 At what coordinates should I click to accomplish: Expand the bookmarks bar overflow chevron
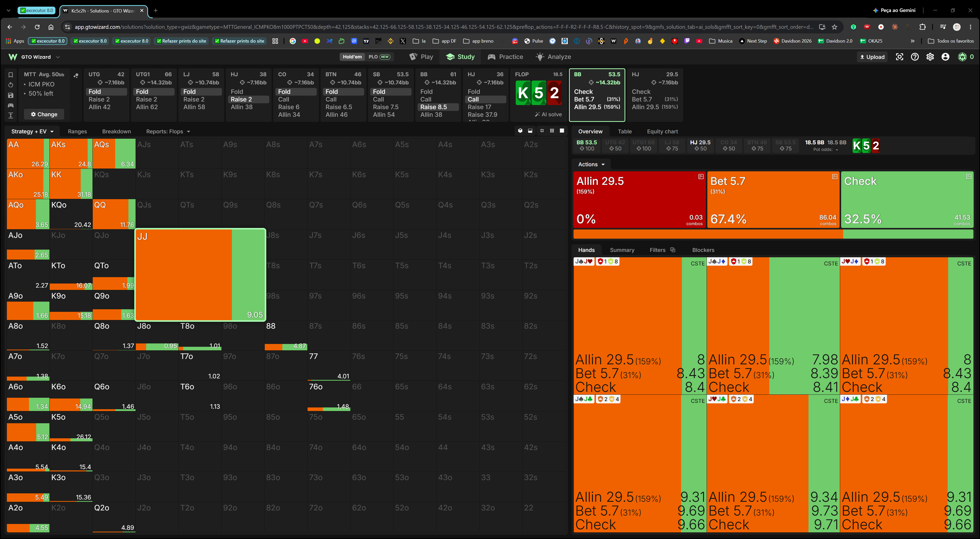tap(912, 41)
